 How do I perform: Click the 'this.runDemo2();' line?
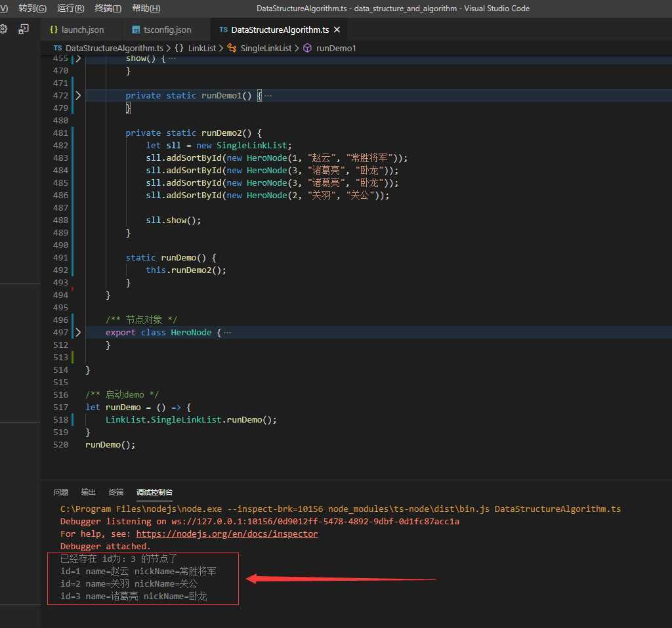[186, 270]
